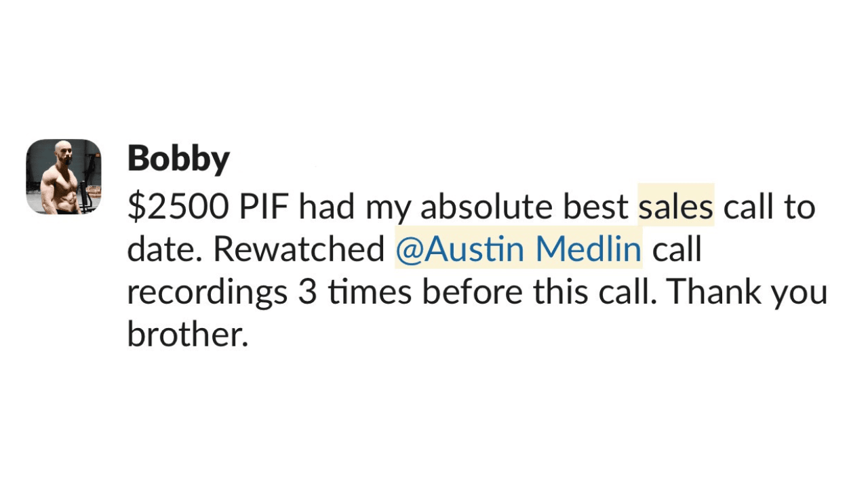
Task: Click the $2500 amount in the message
Action: (x=178, y=207)
